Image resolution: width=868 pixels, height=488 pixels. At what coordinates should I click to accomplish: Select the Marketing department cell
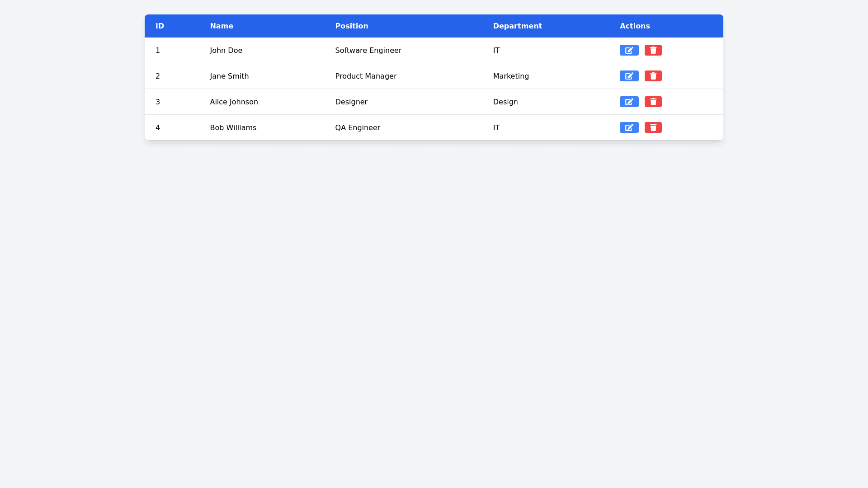(x=511, y=76)
